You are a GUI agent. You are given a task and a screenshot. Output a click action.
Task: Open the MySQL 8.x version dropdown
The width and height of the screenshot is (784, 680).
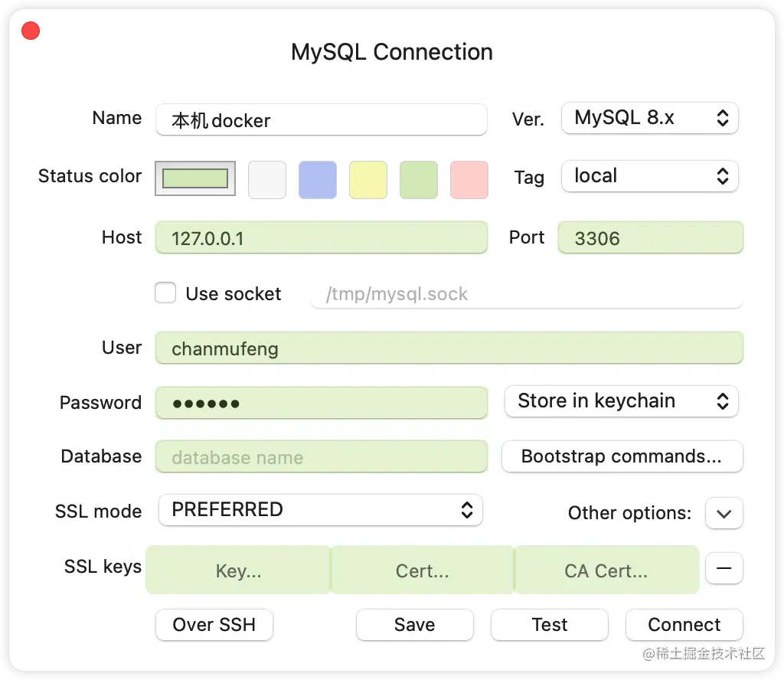[x=649, y=118]
